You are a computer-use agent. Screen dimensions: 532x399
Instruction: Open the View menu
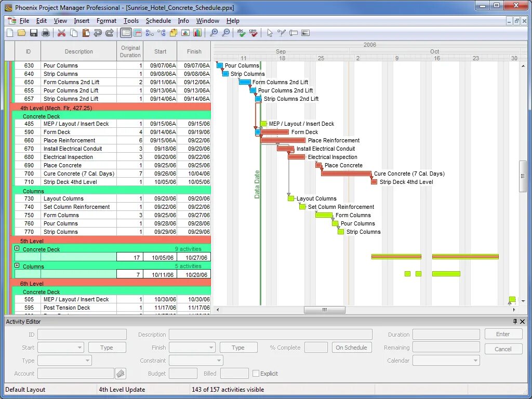60,21
